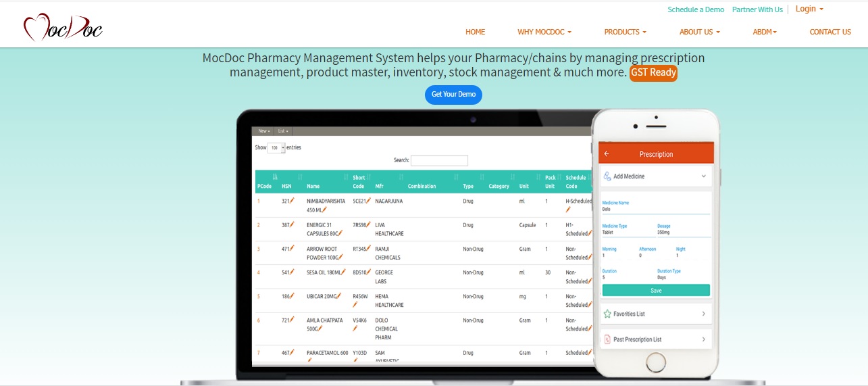Click Schedule a Demo link
The width and height of the screenshot is (868, 386).
[696, 9]
